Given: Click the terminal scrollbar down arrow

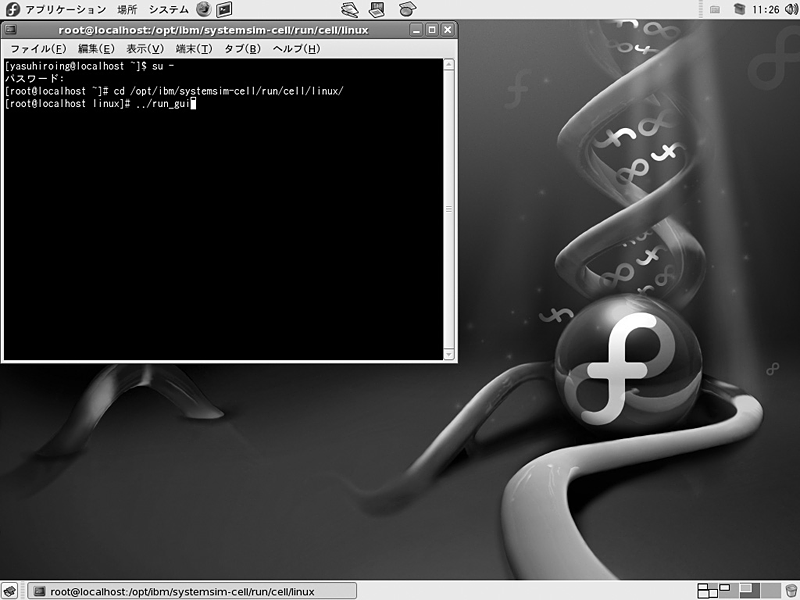Looking at the screenshot, I should [449, 354].
